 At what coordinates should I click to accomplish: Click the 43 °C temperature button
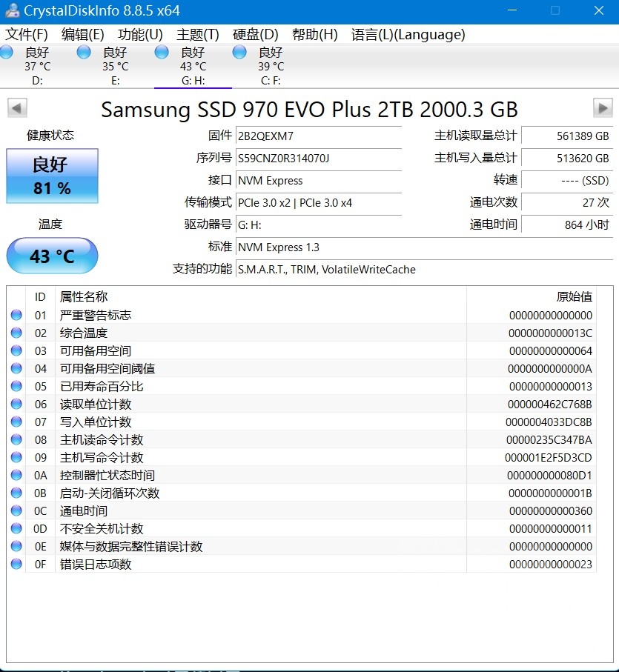pyautogui.click(x=51, y=255)
